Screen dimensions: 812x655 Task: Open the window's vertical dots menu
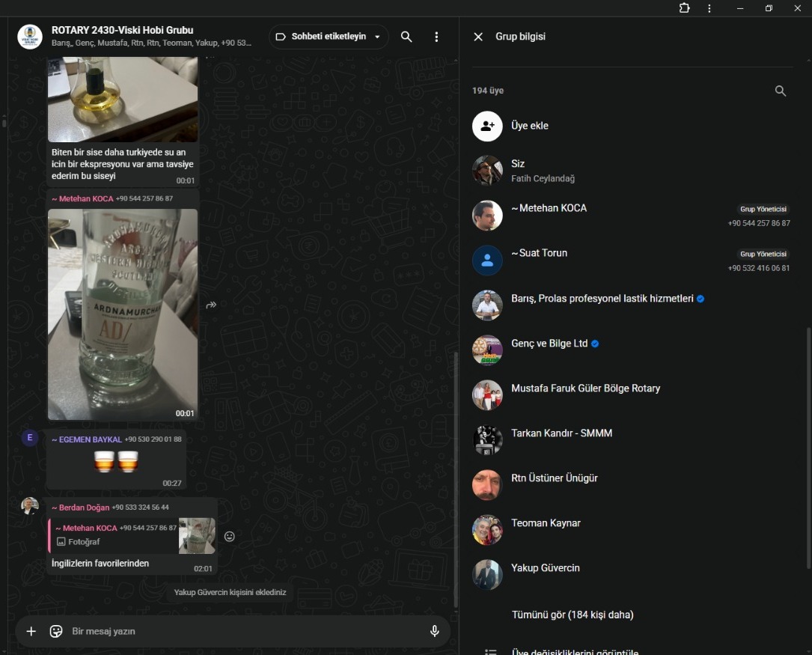709,8
